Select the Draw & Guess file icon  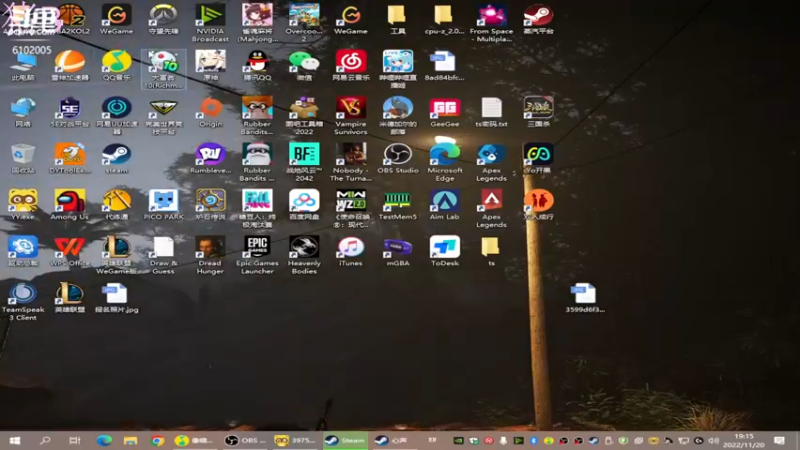coord(163,255)
